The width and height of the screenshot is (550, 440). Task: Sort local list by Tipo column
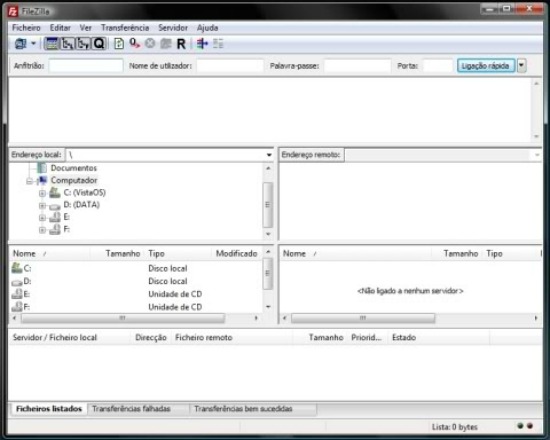(178, 253)
